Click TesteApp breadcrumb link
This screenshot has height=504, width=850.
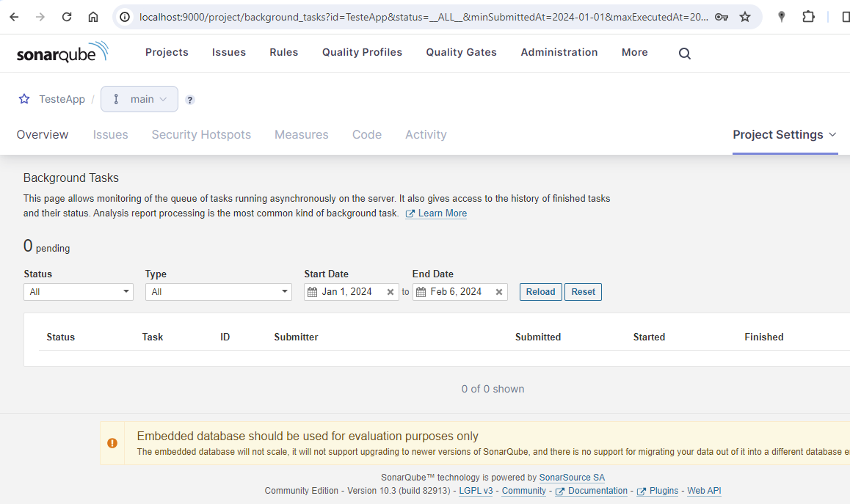click(x=62, y=99)
